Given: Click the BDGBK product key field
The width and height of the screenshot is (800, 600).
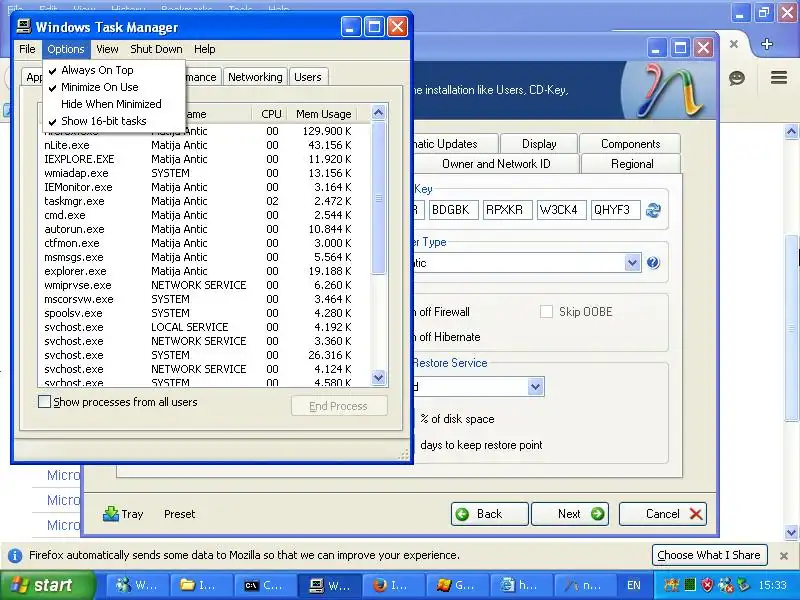Looking at the screenshot, I should pos(453,210).
